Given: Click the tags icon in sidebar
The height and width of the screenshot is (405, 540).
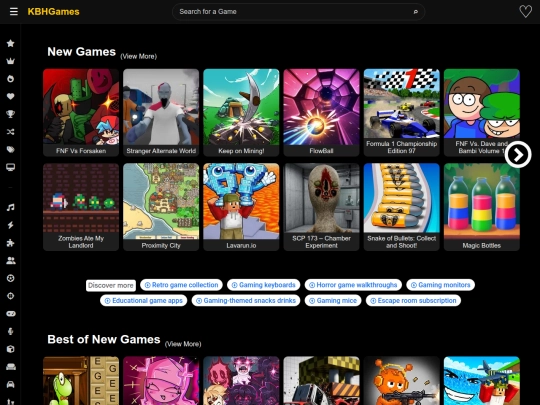Looking at the screenshot, I should coord(11,149).
